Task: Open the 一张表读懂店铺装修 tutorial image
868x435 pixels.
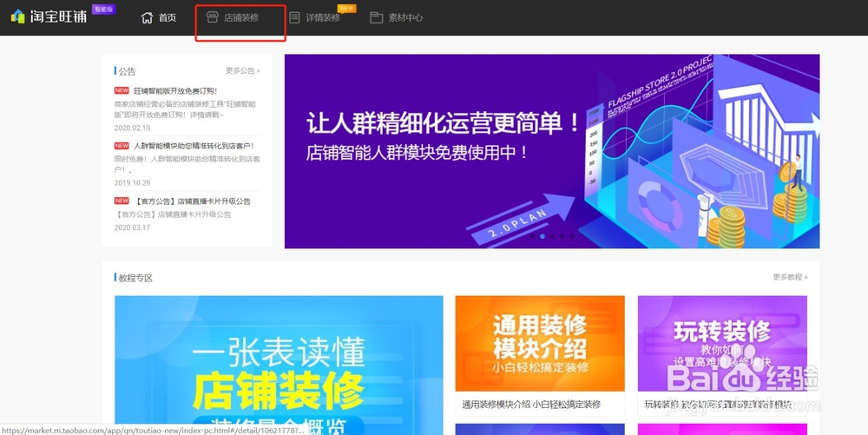Action: pos(279,366)
